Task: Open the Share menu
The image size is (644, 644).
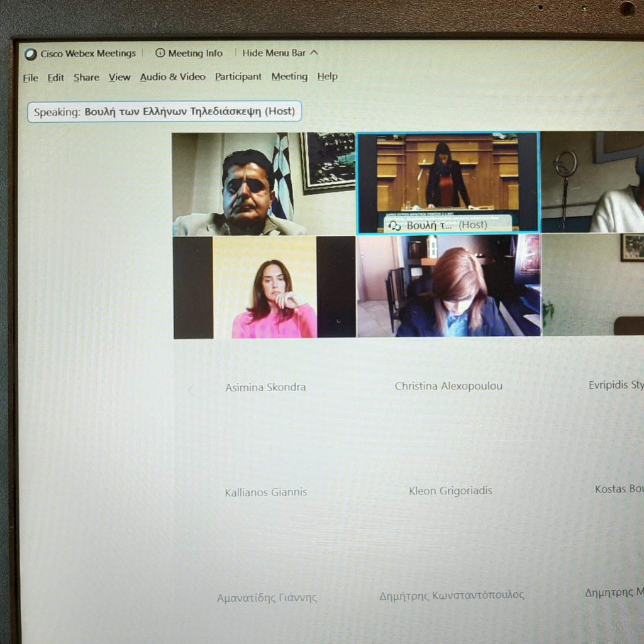Action: 86,77
